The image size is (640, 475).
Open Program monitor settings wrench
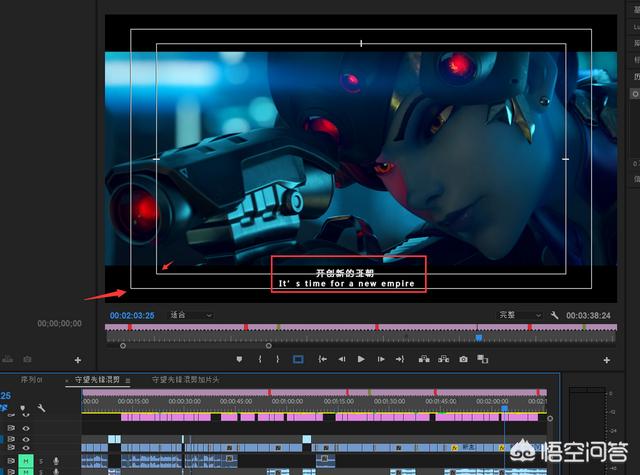pos(554,315)
